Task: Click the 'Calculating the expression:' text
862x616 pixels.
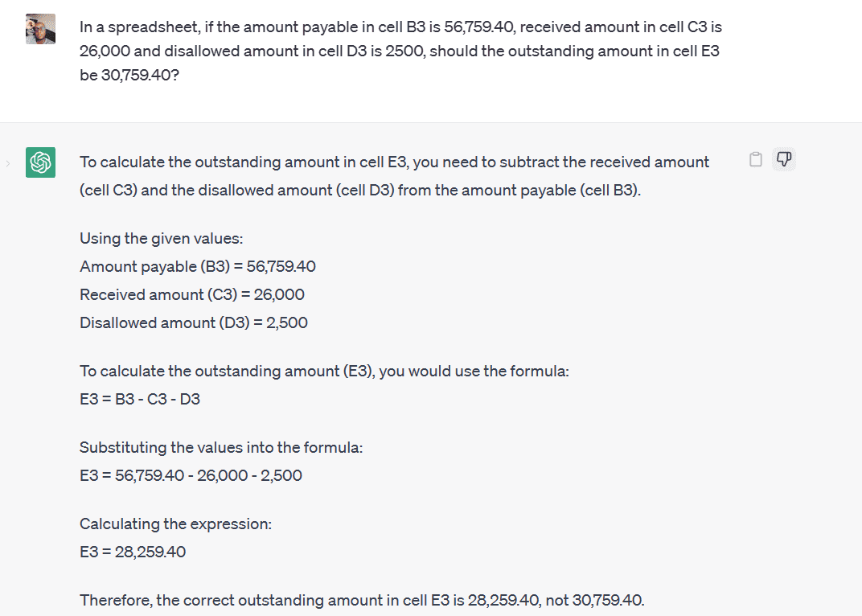Action: click(x=175, y=524)
